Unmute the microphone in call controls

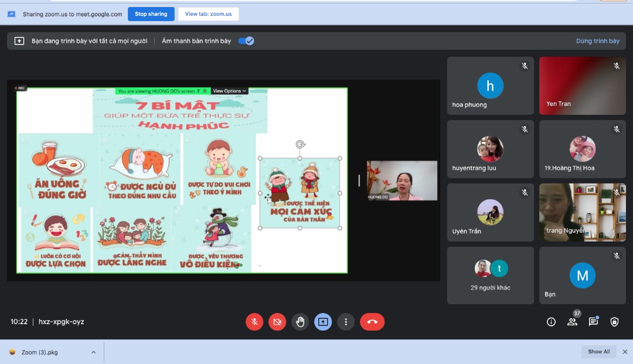click(x=254, y=322)
